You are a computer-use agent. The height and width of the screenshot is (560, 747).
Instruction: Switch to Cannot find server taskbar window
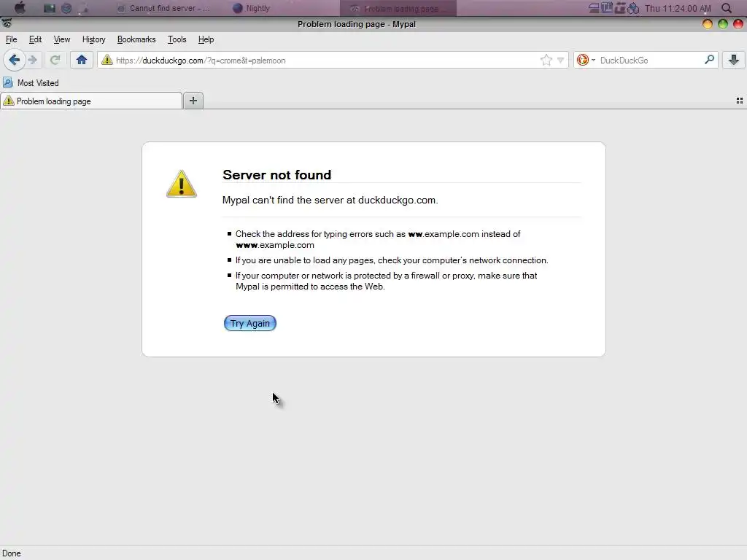pyautogui.click(x=163, y=8)
